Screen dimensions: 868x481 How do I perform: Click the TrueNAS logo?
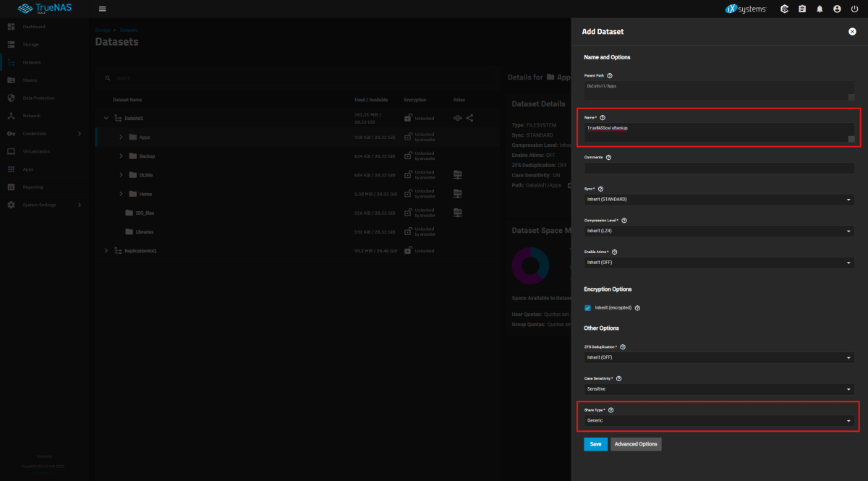click(x=44, y=9)
